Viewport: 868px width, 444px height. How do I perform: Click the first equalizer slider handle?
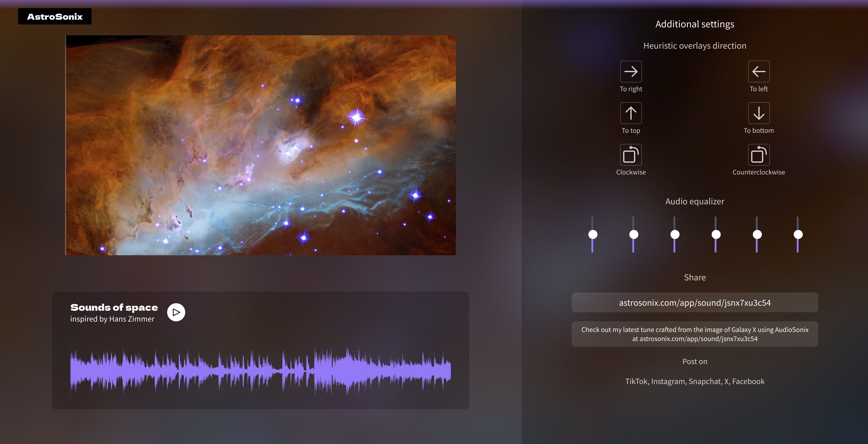(x=593, y=234)
